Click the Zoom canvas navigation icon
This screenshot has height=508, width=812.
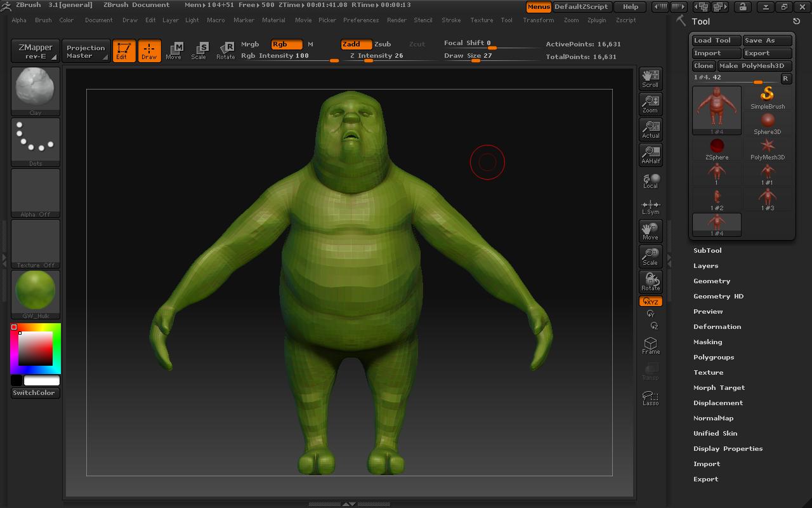click(650, 104)
